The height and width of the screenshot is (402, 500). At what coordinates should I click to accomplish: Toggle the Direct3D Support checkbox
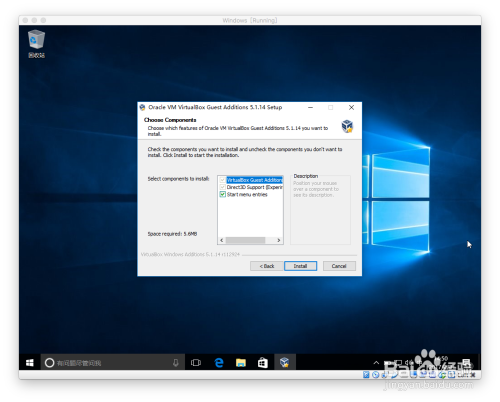click(223, 187)
